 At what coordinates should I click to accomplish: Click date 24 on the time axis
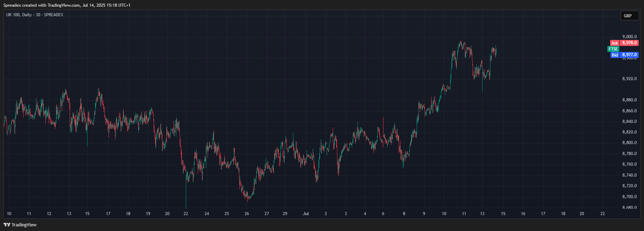207,214
